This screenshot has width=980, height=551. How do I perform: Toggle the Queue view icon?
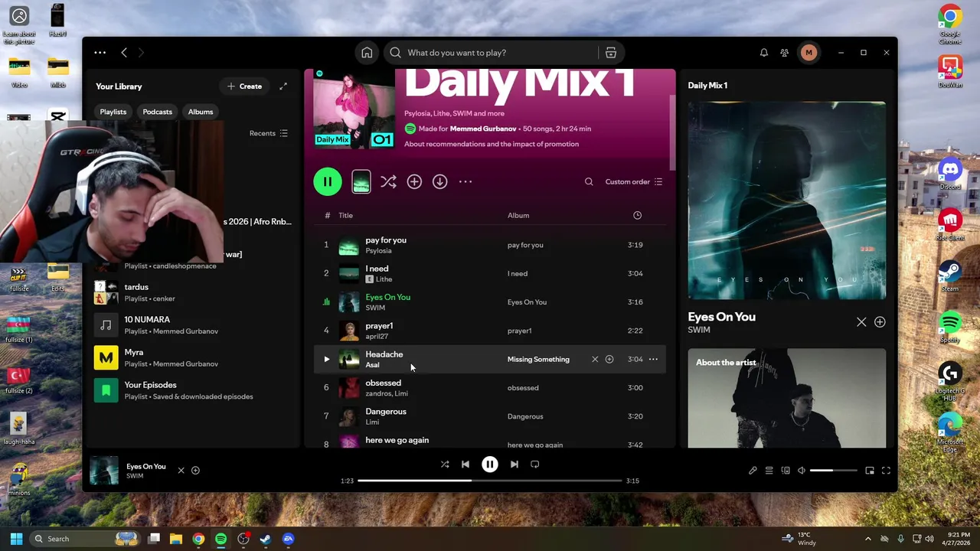769,470
